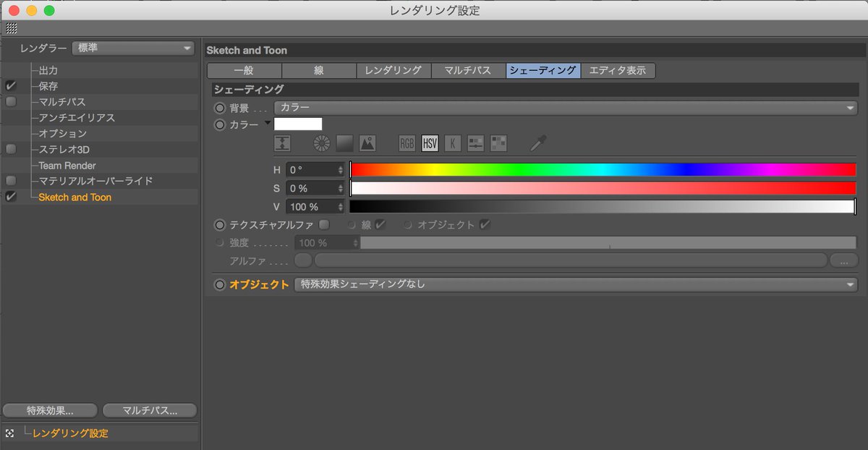The height and width of the screenshot is (450, 868).
Task: Tick the テクスチャアルファ checkbox
Action: [x=324, y=225]
